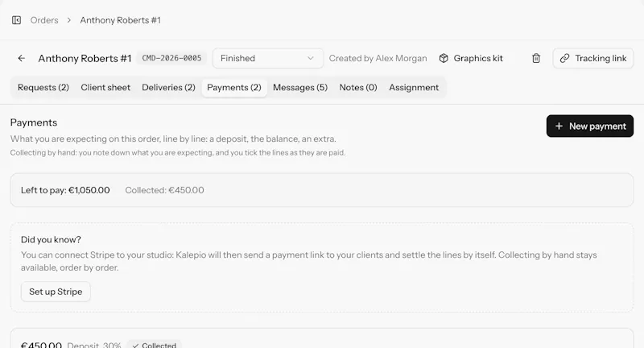Click the Did you know? heading
Viewport: 644px width, 348px height.
coord(51,239)
